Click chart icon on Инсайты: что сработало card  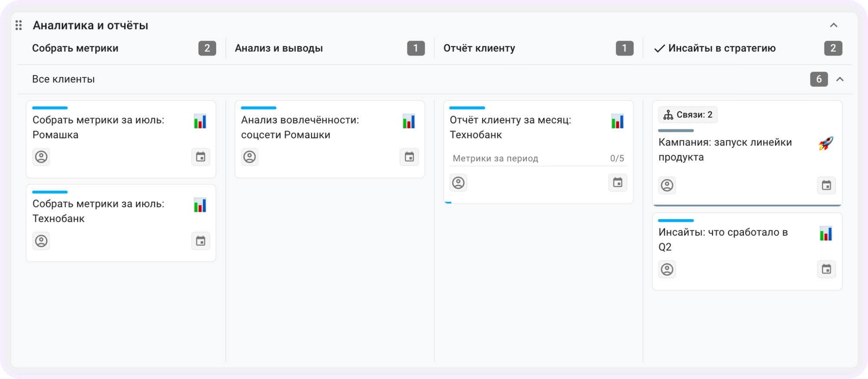[826, 234]
